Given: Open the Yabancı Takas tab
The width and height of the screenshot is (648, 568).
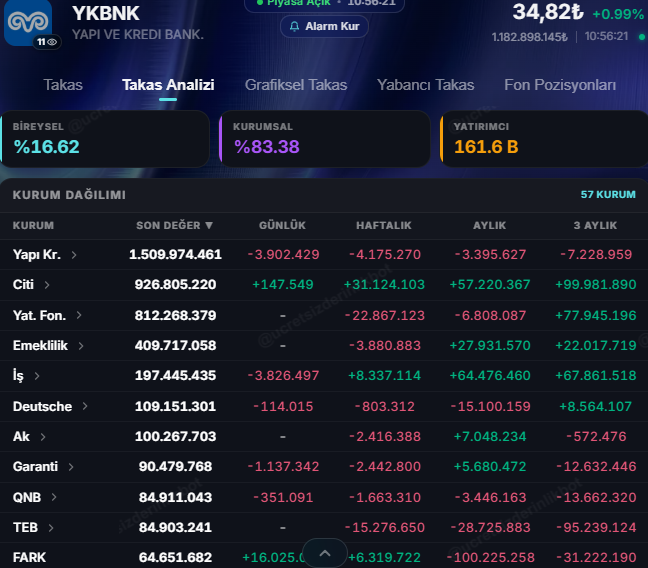Looking at the screenshot, I should click(426, 85).
